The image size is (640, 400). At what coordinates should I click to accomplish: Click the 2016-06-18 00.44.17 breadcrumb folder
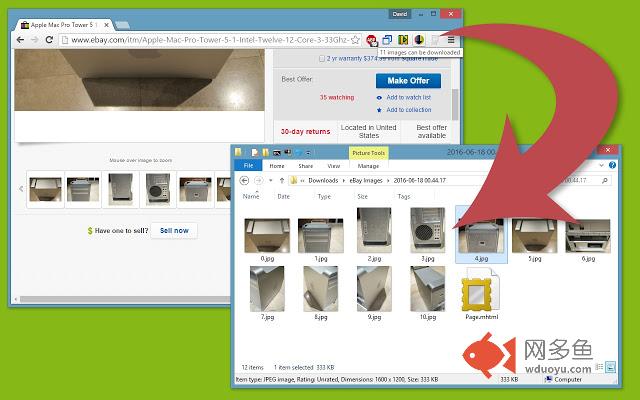click(x=420, y=180)
